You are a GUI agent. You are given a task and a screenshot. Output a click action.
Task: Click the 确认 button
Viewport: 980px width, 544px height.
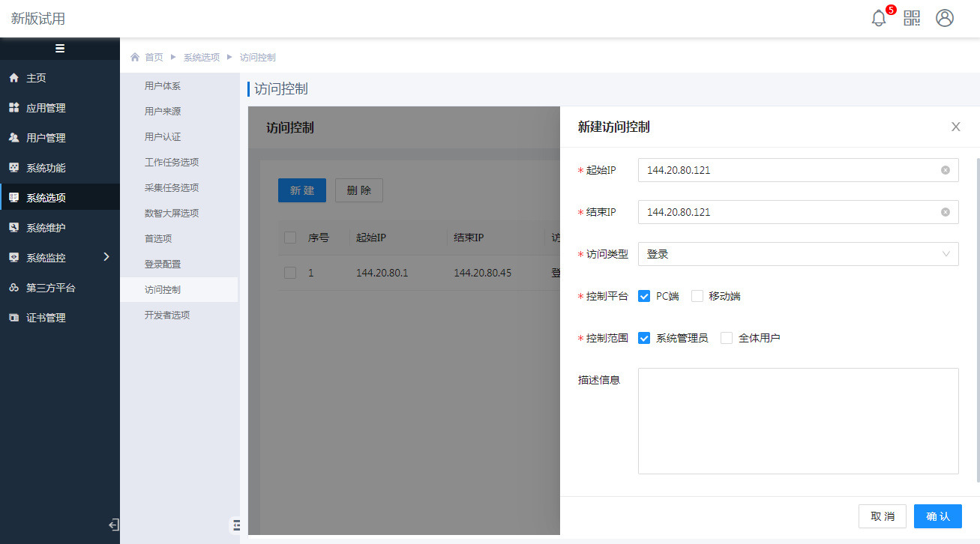pos(937,516)
